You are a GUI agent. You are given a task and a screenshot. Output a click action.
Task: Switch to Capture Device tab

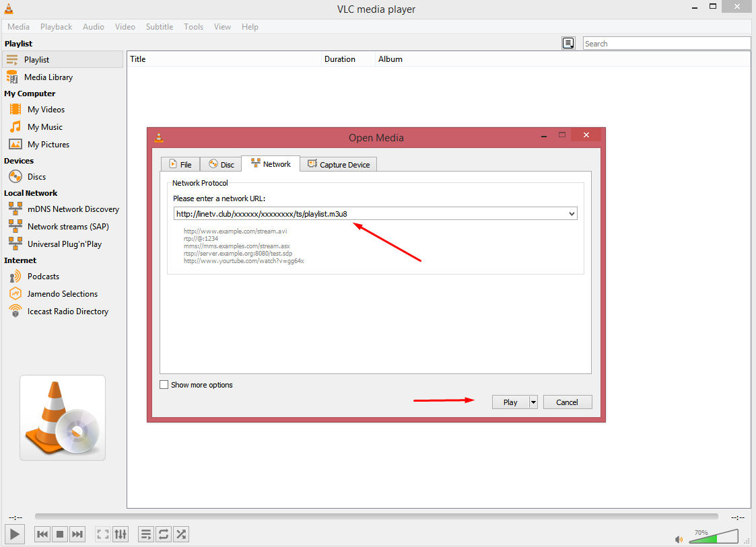[339, 164]
